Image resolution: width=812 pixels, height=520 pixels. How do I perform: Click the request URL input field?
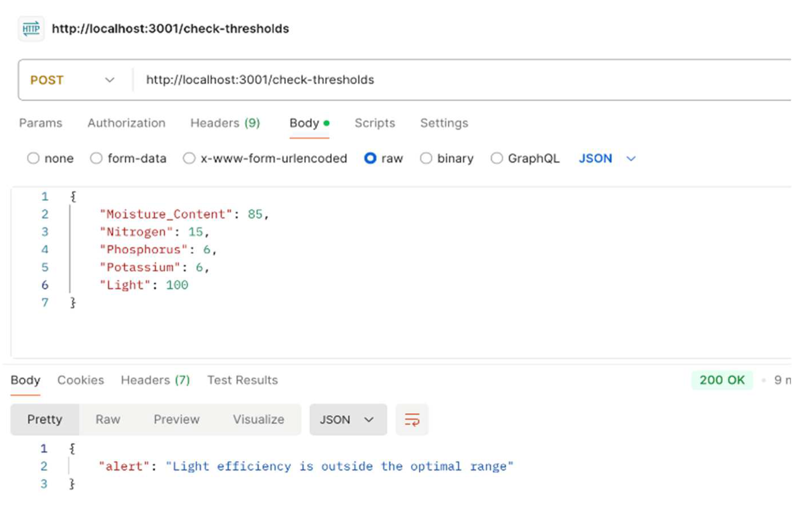[x=405, y=80]
